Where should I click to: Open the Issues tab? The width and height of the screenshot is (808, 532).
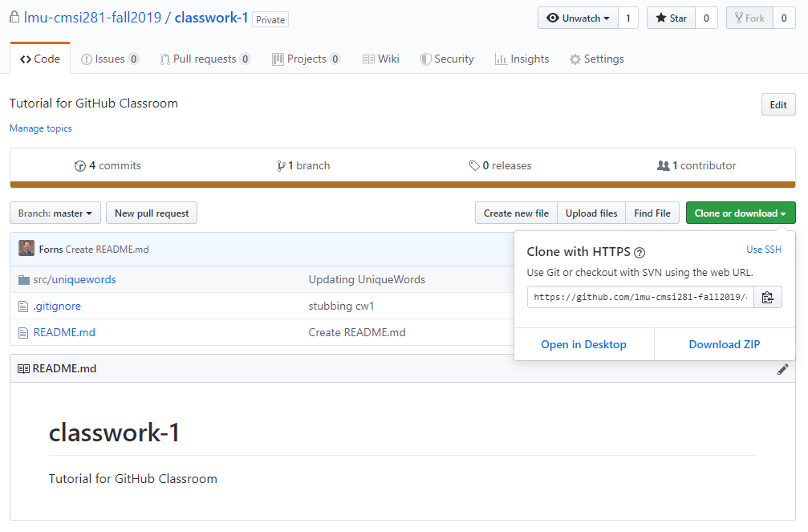tap(110, 59)
